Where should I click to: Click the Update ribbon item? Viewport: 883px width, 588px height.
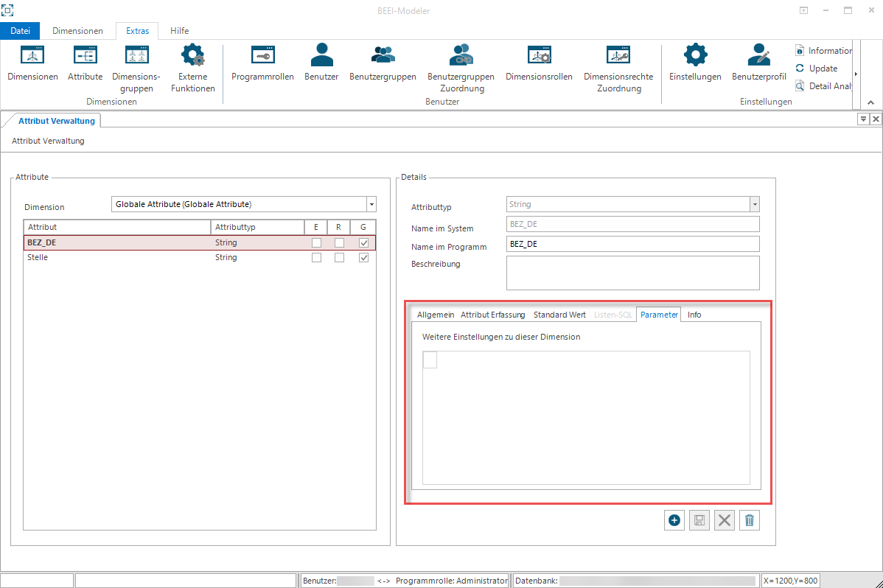pos(817,68)
